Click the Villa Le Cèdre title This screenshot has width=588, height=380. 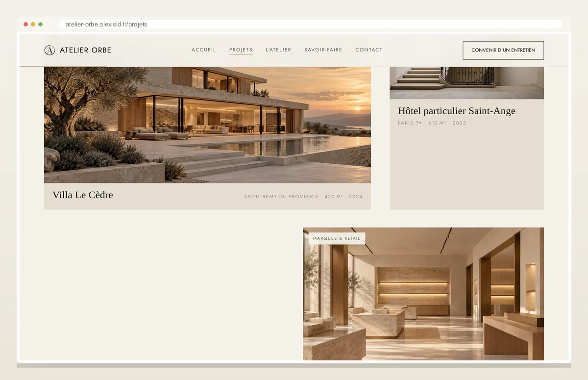click(x=83, y=195)
